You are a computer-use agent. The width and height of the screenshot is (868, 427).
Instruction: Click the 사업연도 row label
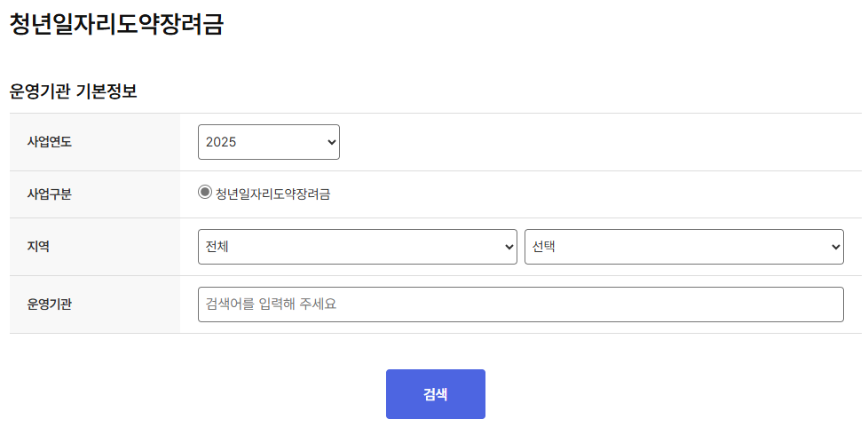click(50, 142)
